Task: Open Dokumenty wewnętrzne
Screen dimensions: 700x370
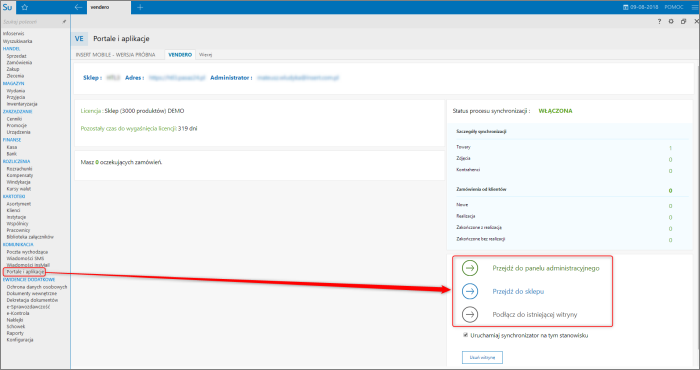Action: pyautogui.click(x=32, y=294)
